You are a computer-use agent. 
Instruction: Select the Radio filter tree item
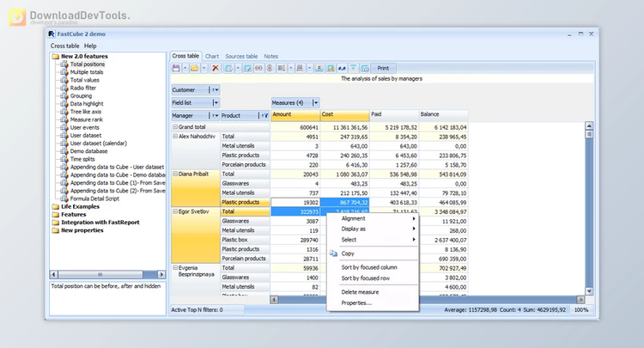pos(83,88)
